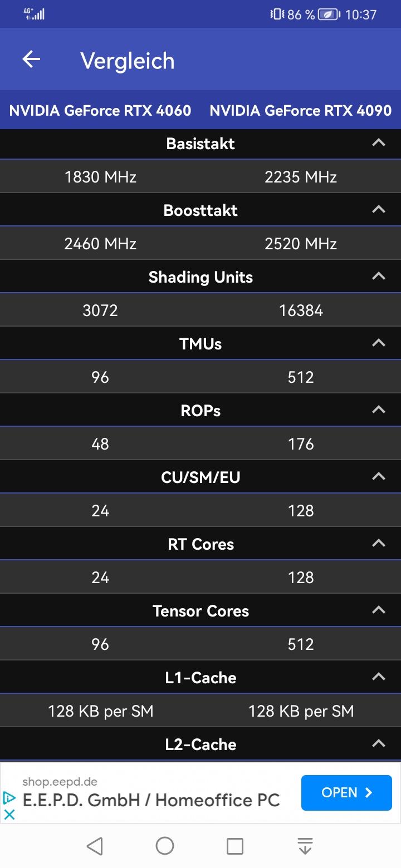
Task: Collapse the Boosttakt section chevron
Action: [x=379, y=210]
